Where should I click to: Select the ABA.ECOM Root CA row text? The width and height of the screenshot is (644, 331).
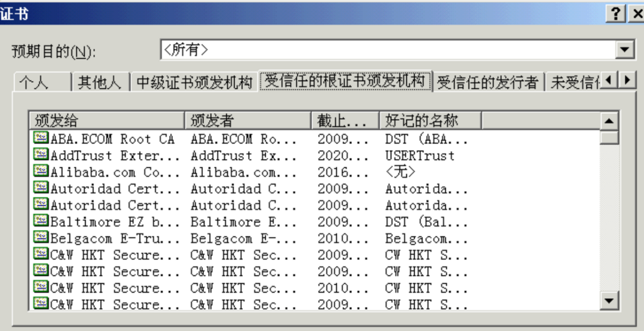click(113, 139)
